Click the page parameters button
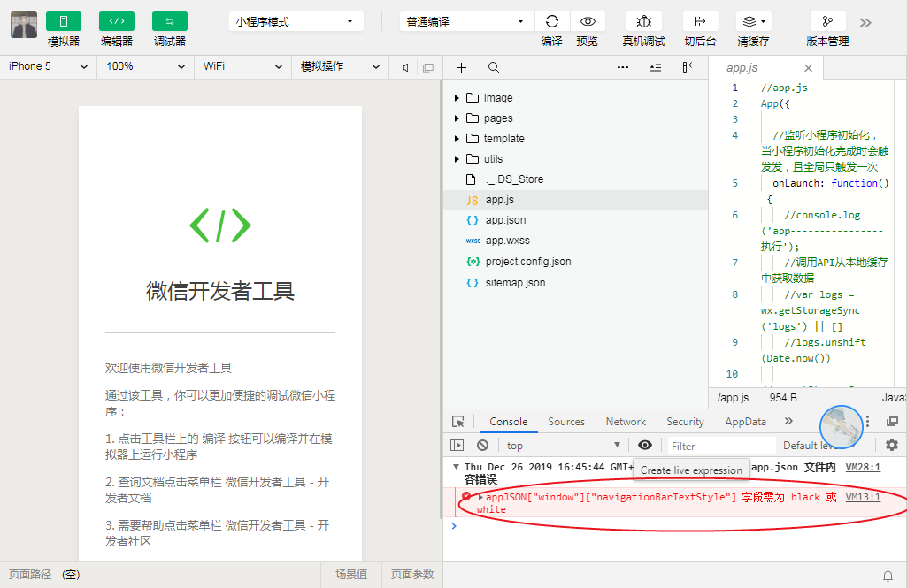This screenshot has height=588, width=907. coord(411,574)
